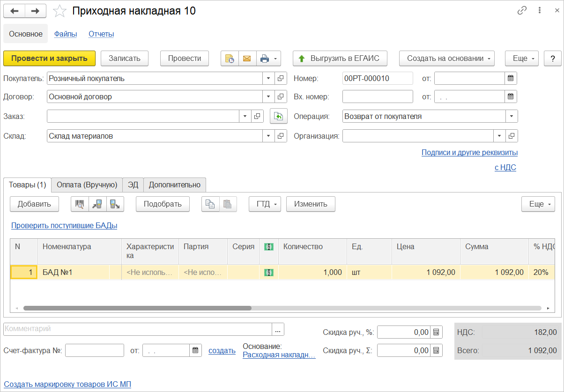Add document to favorites with star icon

click(60, 11)
